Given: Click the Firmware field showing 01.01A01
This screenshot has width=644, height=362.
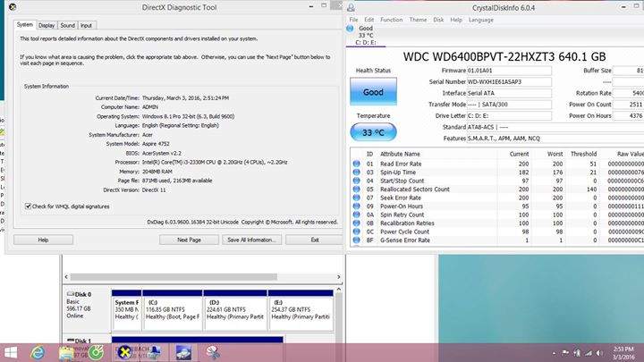Looking at the screenshot, I should coord(509,71).
